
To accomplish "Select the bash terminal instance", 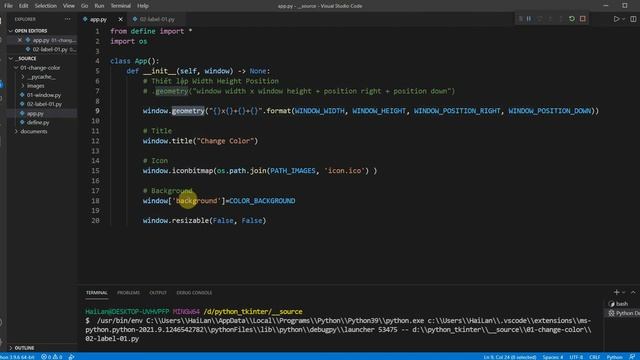I will click(x=621, y=304).
